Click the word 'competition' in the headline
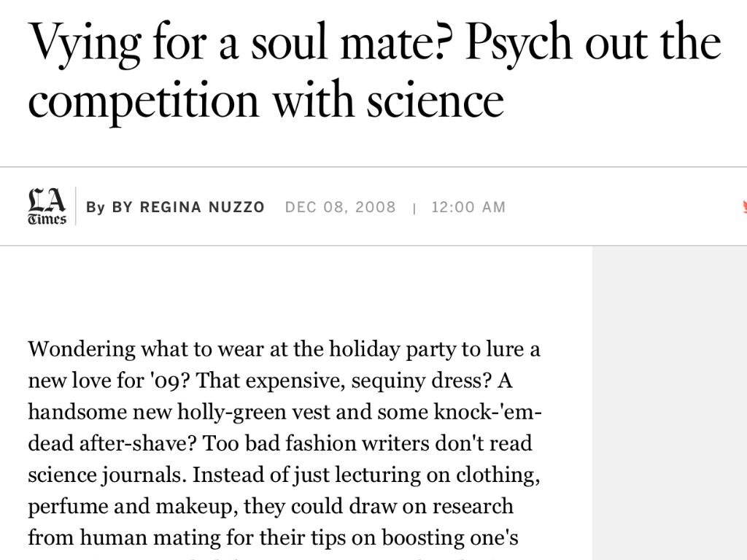Screen dimensions: 747x560 tap(143, 100)
